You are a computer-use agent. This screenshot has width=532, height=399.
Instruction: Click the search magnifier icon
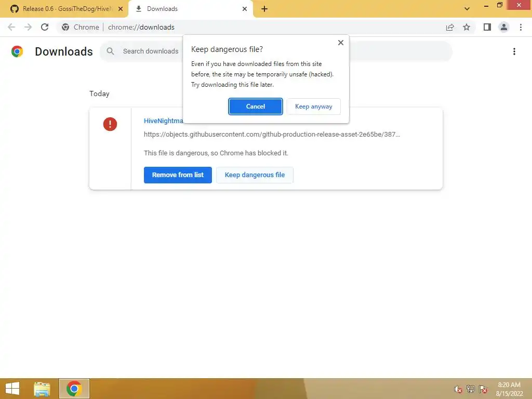(110, 51)
